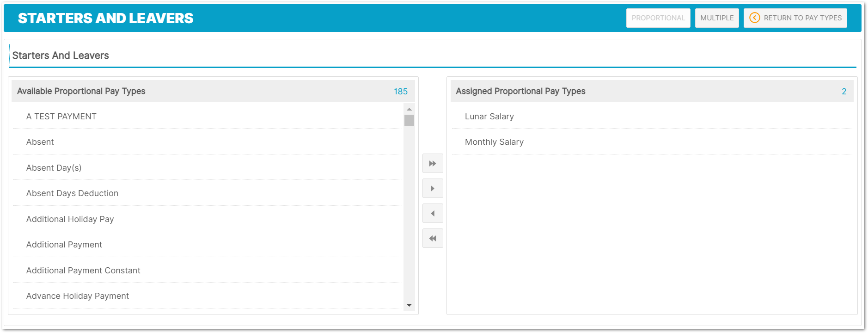Switch to the Multiple tab
This screenshot has width=868, height=333.
pos(717,18)
